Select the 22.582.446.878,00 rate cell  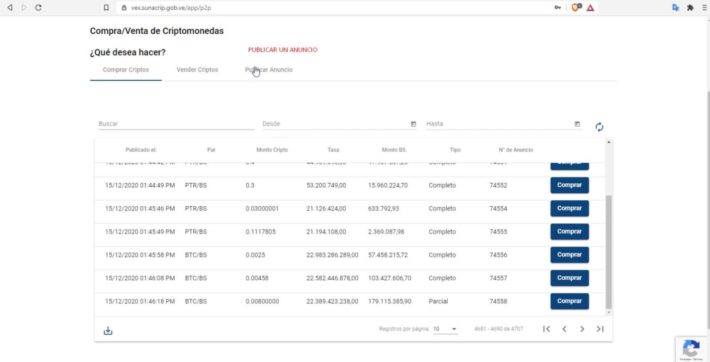[332, 278]
